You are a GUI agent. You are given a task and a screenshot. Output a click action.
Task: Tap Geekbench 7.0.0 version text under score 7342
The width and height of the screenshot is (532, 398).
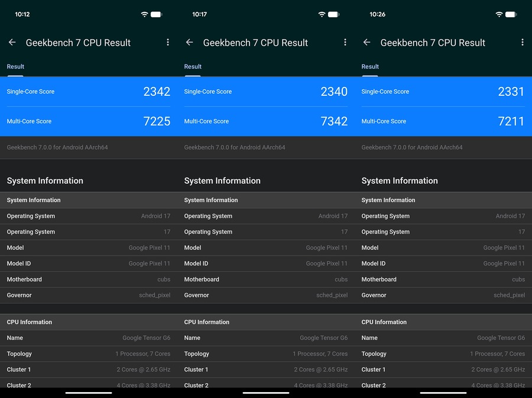click(235, 147)
